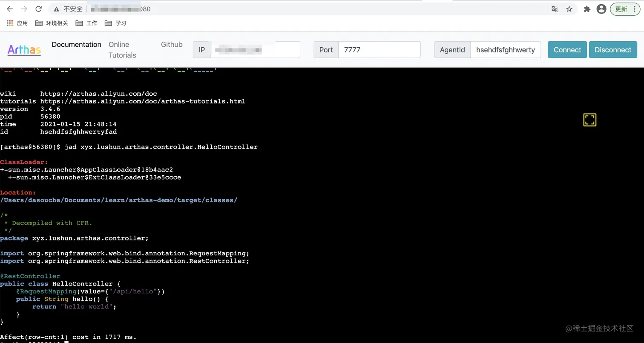Click the Connect button

567,50
